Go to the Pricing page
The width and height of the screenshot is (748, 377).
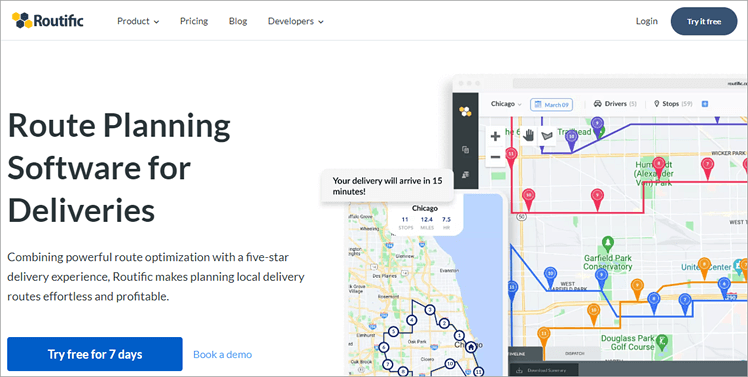pos(194,21)
